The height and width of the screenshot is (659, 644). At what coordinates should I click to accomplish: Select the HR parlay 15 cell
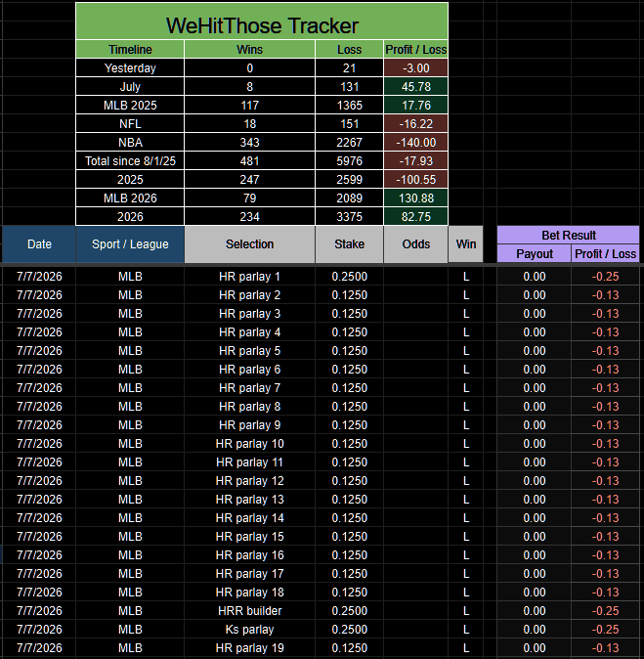(249, 536)
